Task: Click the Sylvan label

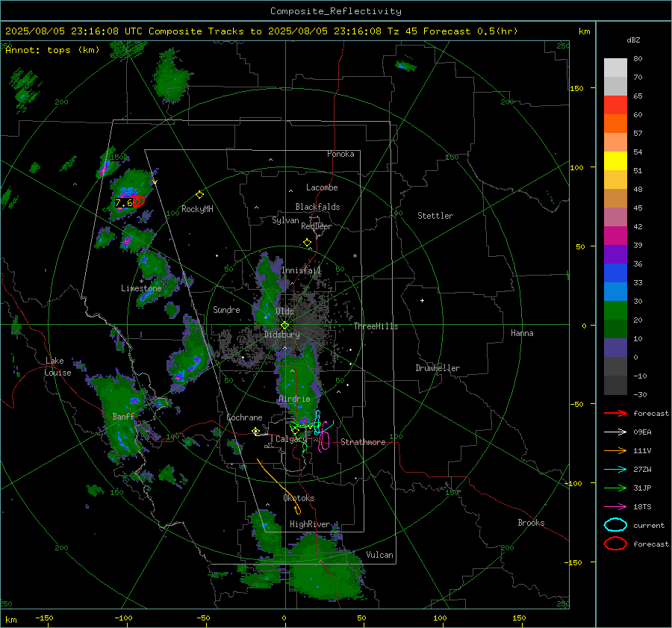Action: click(285, 220)
